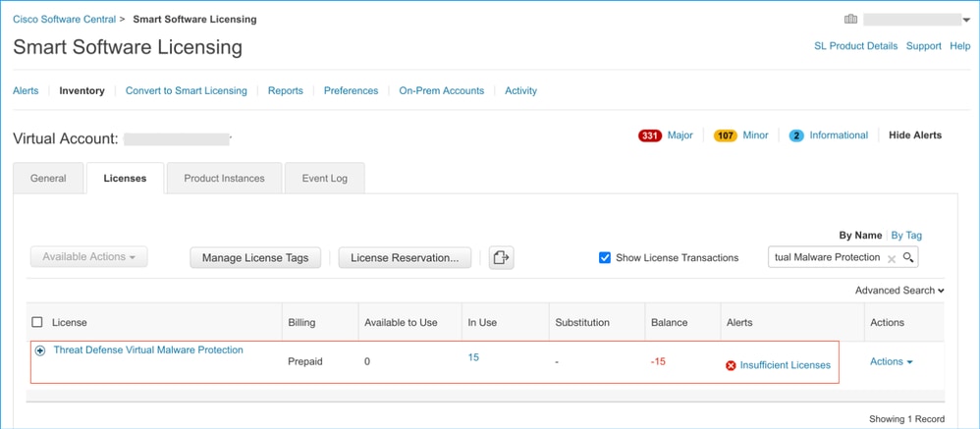The image size is (980, 429).
Task: Check the select-all License header checkbox
Action: click(37, 322)
